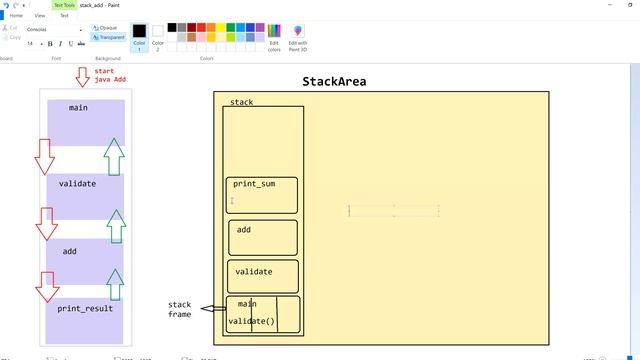The height and width of the screenshot is (360, 640).
Task: Click the "print_result" label in the left diagram
Action: pyautogui.click(x=85, y=309)
